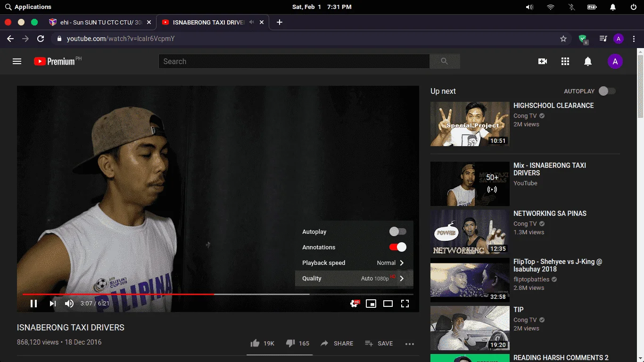Open the system volume indicator

pyautogui.click(x=530, y=7)
